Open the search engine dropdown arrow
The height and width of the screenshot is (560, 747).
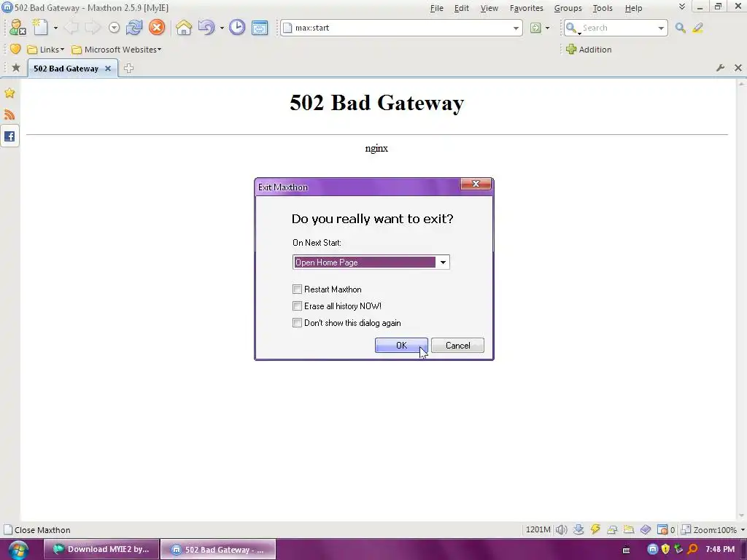coord(661,28)
